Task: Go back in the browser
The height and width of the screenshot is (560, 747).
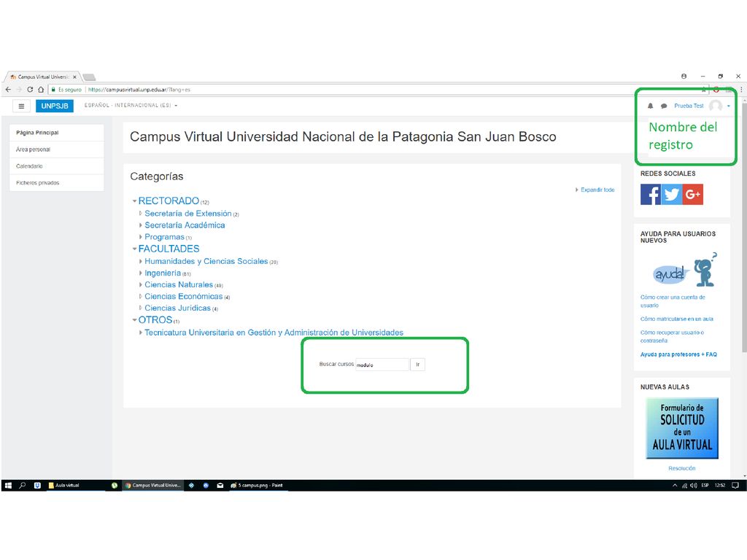Action: 8,90
